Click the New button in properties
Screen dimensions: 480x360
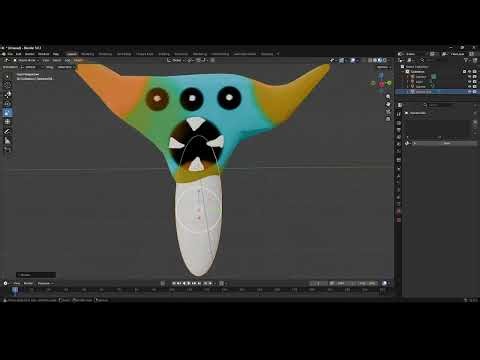447,143
